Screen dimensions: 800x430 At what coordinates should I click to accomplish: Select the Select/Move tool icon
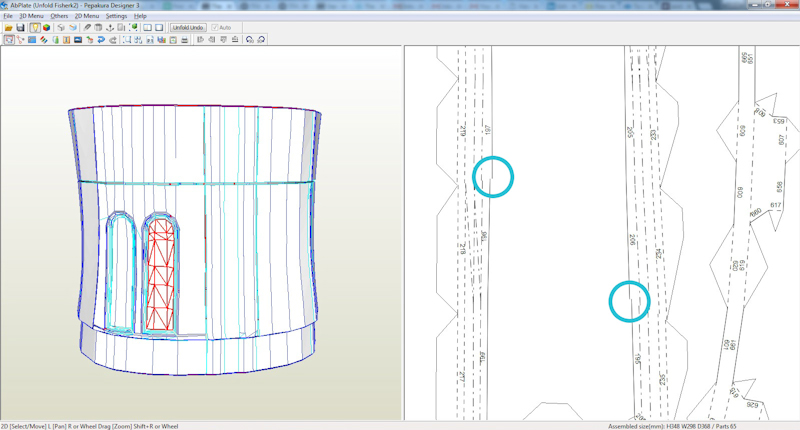point(9,40)
